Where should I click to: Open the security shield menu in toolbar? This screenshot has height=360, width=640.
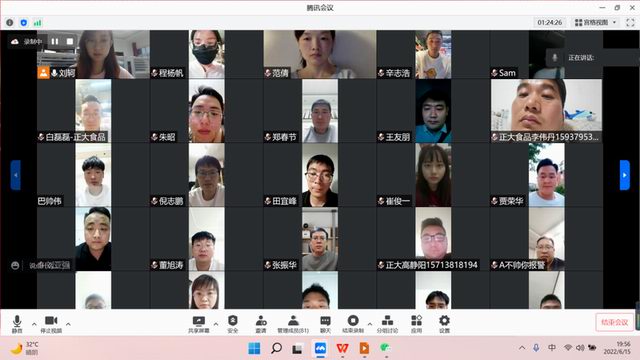coord(233,324)
